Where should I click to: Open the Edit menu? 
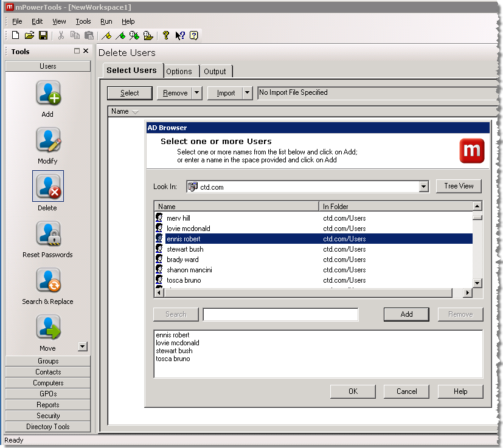pyautogui.click(x=37, y=21)
